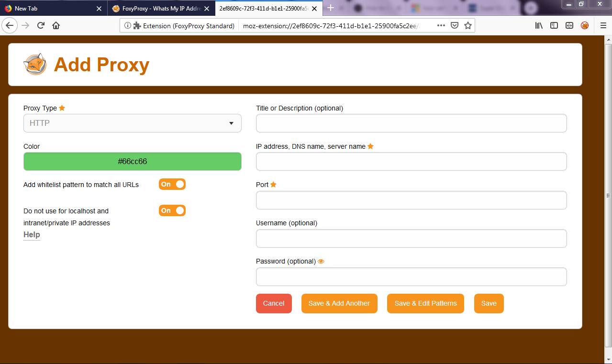Open the green #66cc66 color picker
612x364 pixels.
(x=132, y=161)
